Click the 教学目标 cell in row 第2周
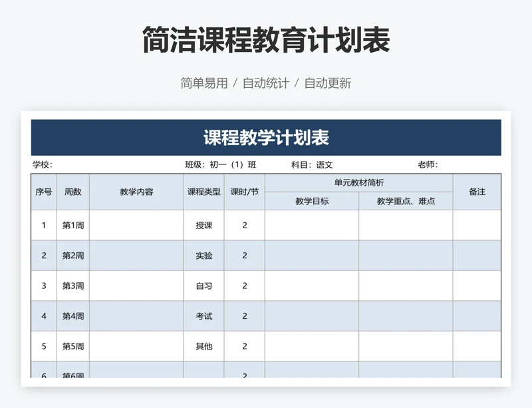This screenshot has height=408, width=532. 312,256
